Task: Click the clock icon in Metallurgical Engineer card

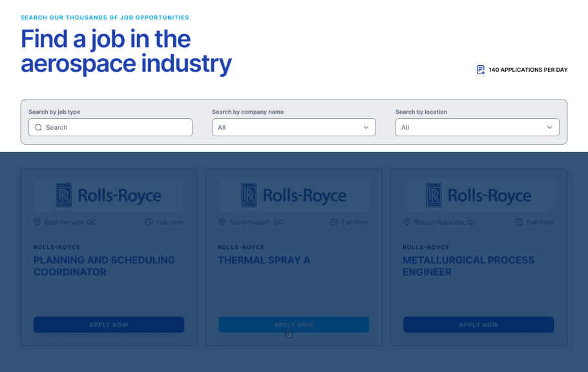Action: (x=519, y=222)
